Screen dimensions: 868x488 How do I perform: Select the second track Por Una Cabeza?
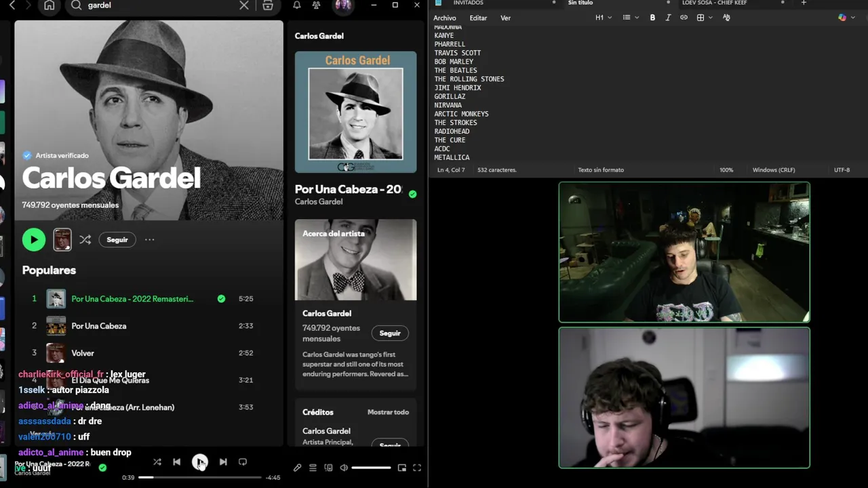pyautogui.click(x=99, y=326)
